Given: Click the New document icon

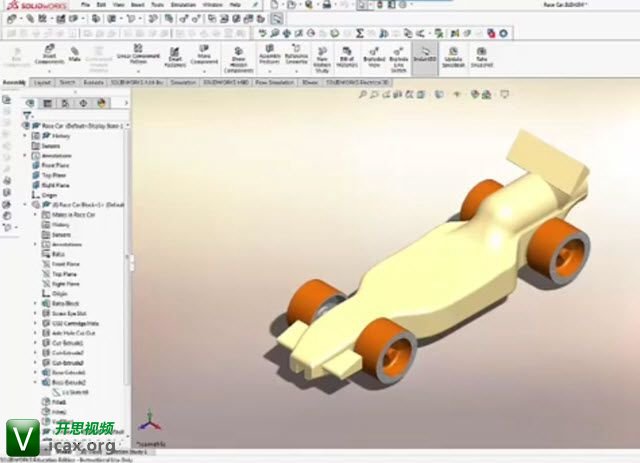Looking at the screenshot, I should [275, 5].
